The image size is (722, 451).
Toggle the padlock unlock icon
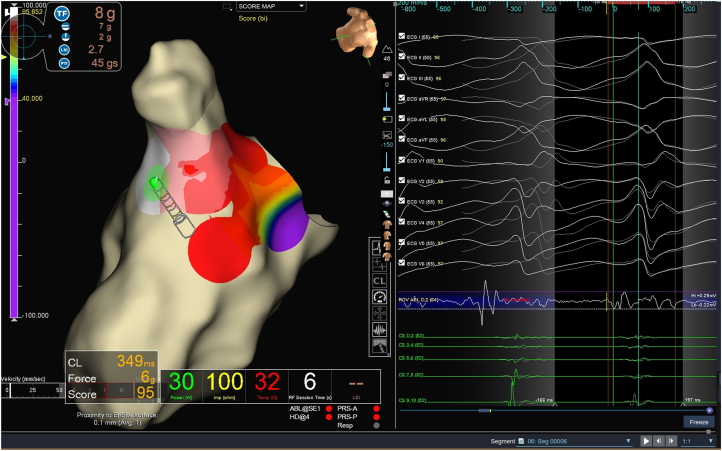click(x=386, y=180)
